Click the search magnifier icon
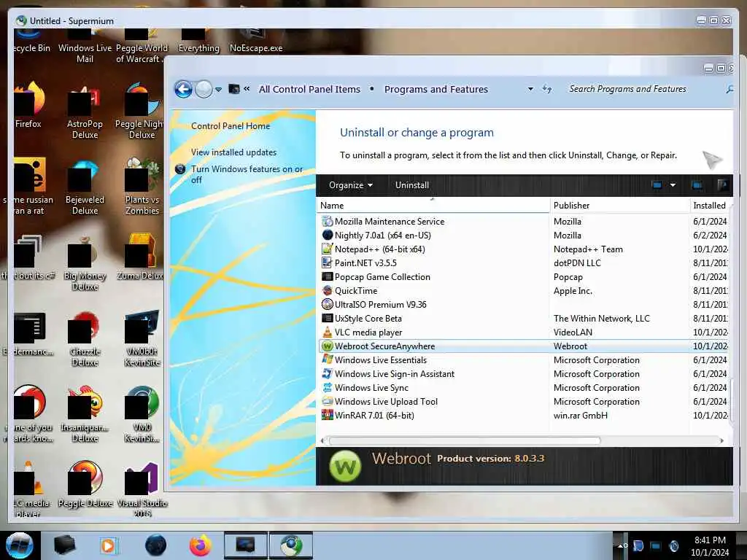 point(729,89)
